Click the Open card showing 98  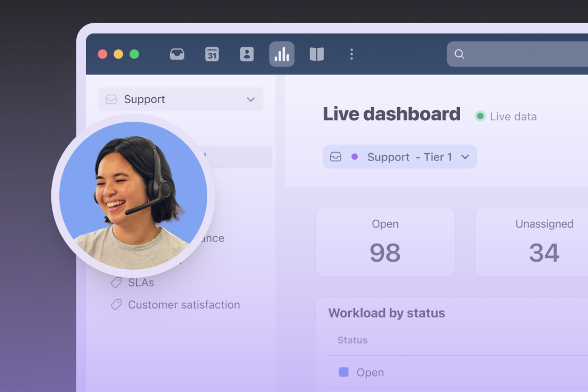[x=385, y=242]
